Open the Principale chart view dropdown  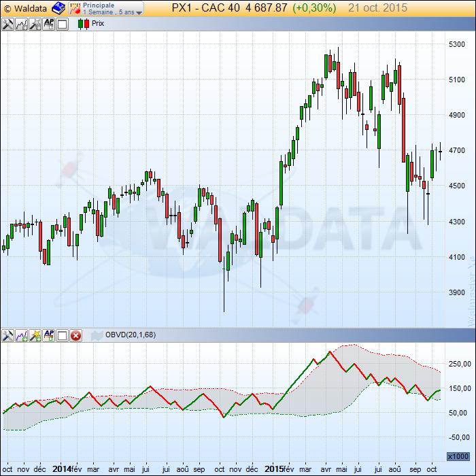106,8
